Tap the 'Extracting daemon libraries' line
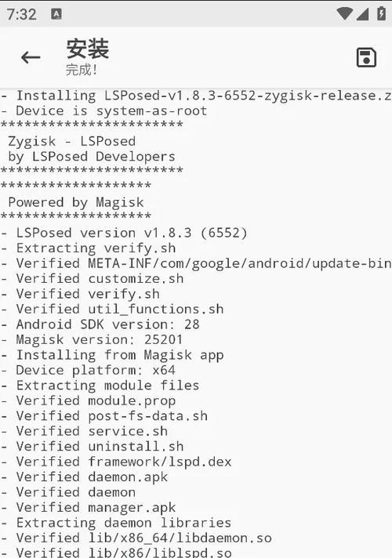This screenshot has height=558, width=392. [116, 524]
